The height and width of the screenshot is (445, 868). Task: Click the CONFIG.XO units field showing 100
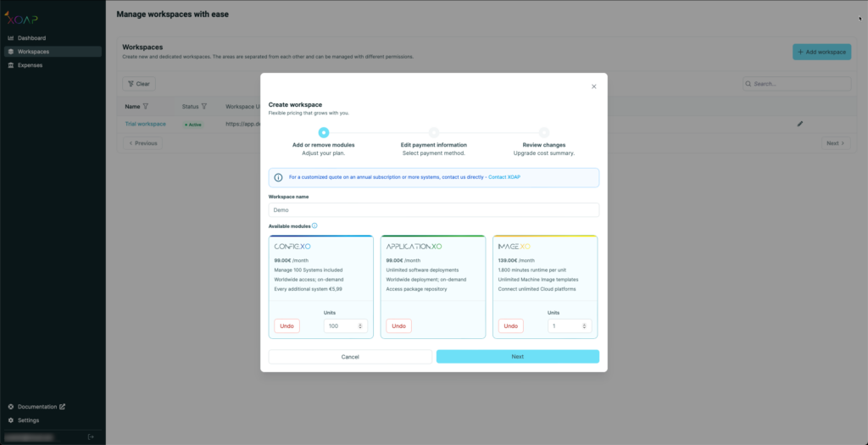coord(346,326)
